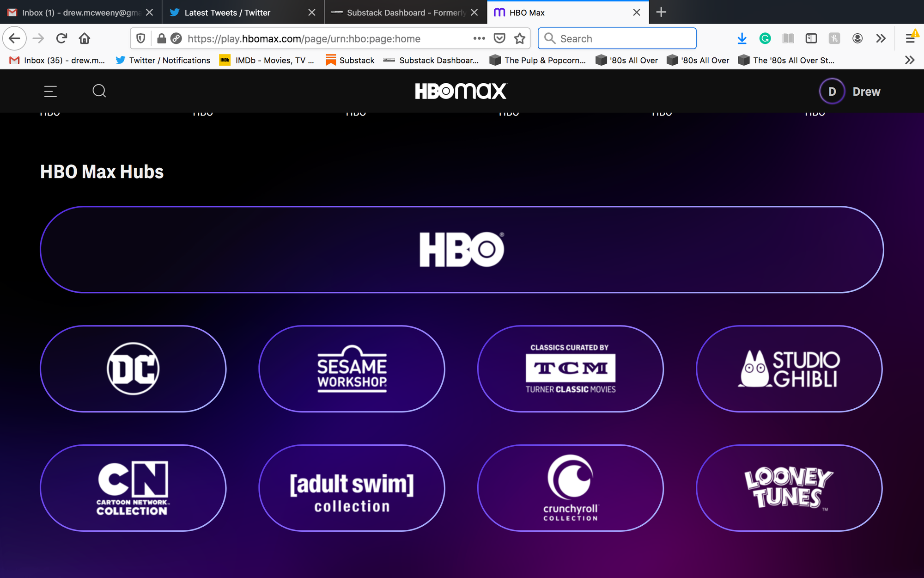
Task: Open the Studio Ghibli hub
Action: (789, 369)
